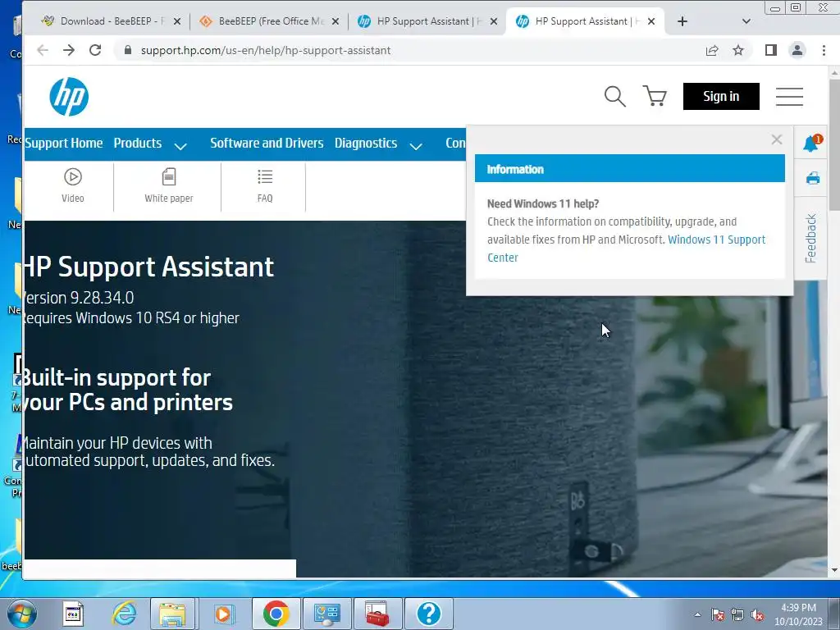
Task: Expand the Products dropdown chevron
Action: click(180, 146)
